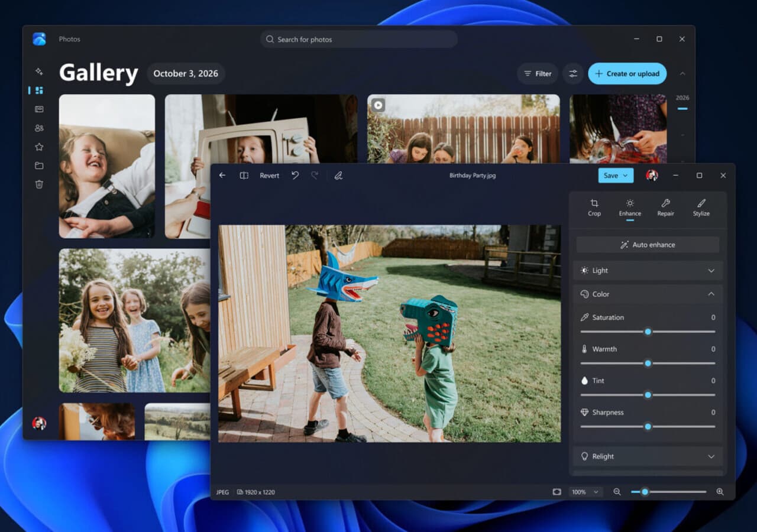Open the 100% zoom level dropdown

coord(585,492)
